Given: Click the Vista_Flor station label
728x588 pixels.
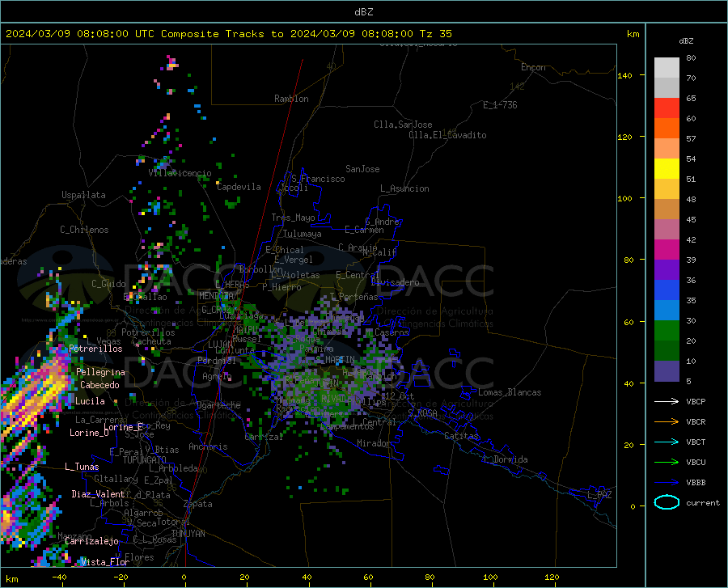Looking at the screenshot, I should (x=105, y=562).
